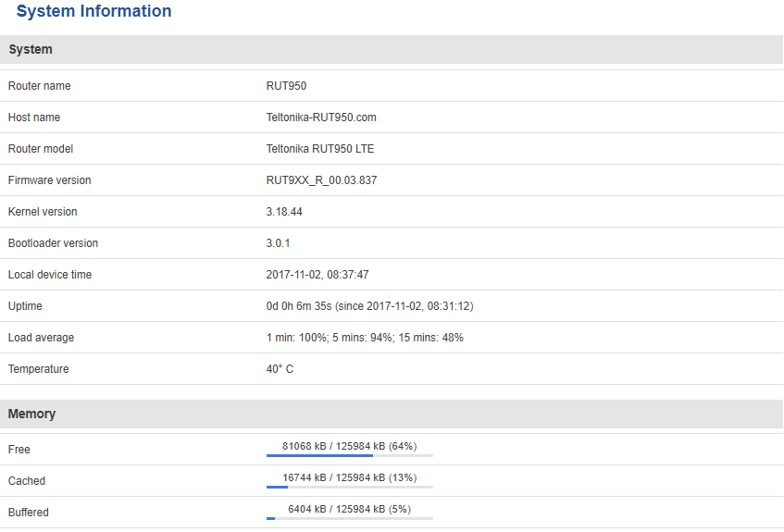The width and height of the screenshot is (784, 532).
Task: Select the kernel version value 3.18.44
Action: click(284, 212)
